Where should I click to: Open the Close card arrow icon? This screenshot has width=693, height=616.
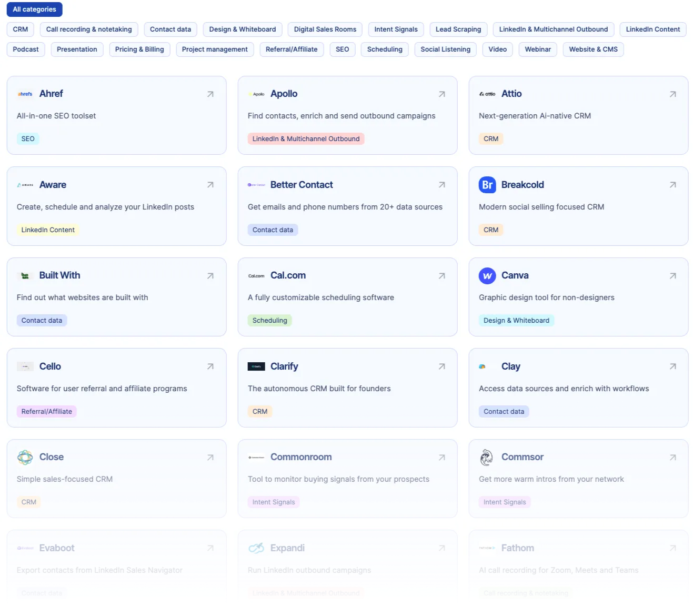(210, 458)
